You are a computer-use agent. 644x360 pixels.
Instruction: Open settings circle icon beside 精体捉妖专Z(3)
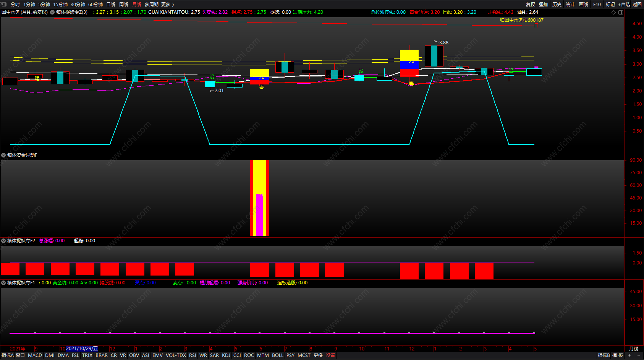52,12
